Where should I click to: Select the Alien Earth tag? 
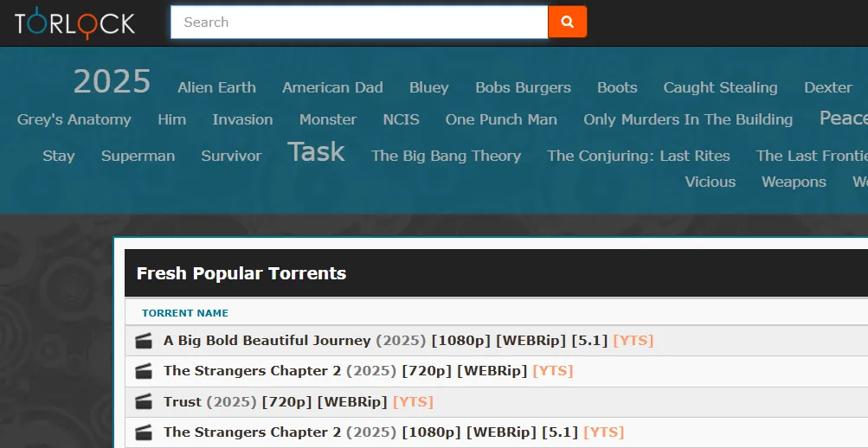(x=216, y=87)
